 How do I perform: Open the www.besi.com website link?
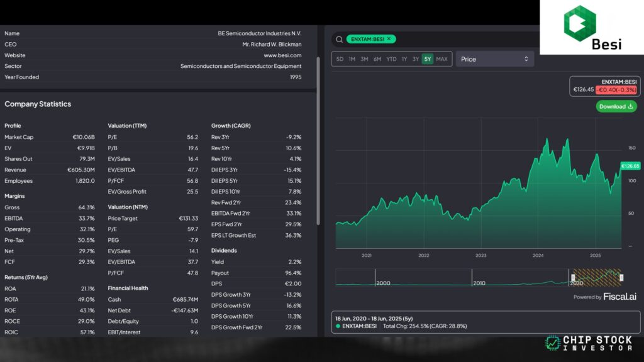tap(282, 55)
